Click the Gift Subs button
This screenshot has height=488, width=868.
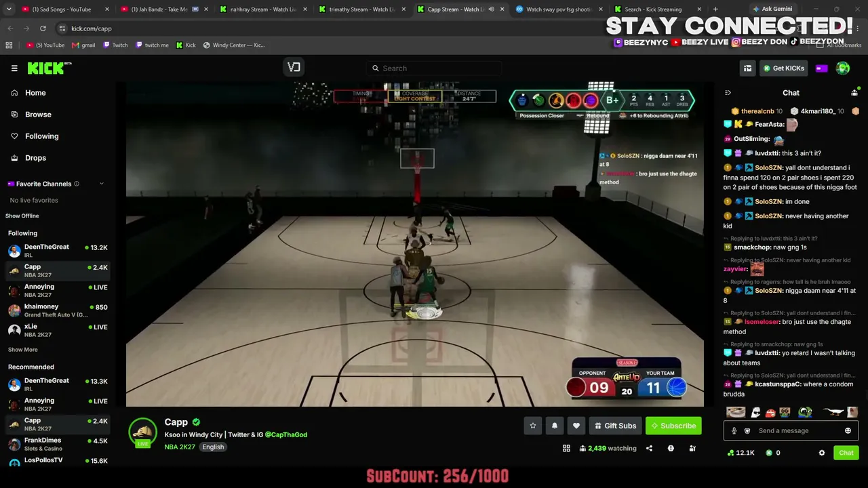615,426
